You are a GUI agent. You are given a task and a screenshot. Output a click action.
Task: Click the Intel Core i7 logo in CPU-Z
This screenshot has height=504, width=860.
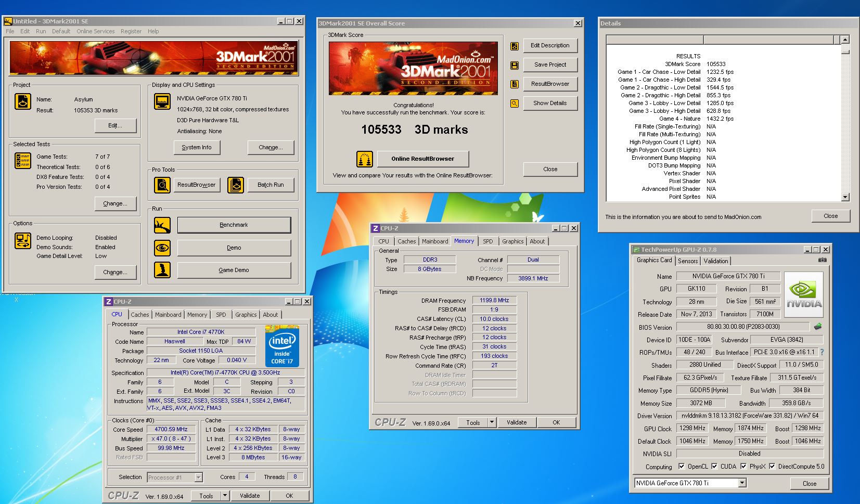(282, 346)
